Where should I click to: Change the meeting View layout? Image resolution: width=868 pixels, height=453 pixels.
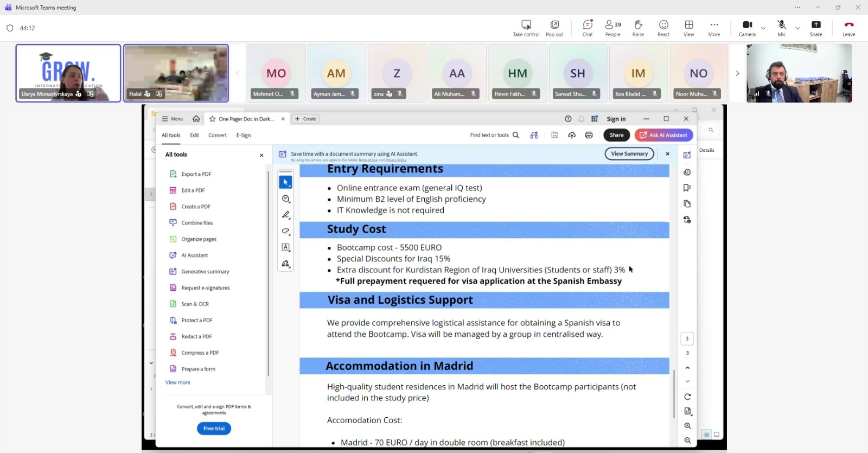click(689, 28)
